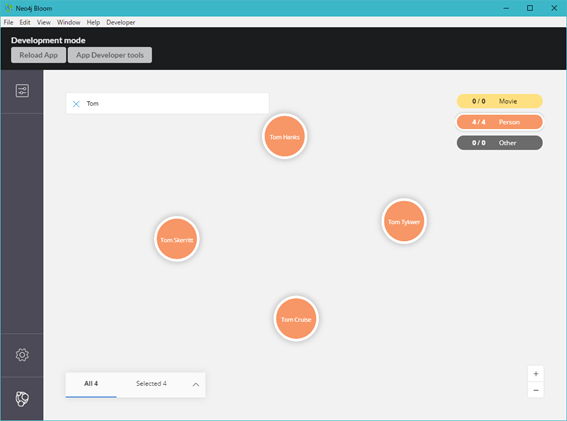Click the App Developer tools button

pyautogui.click(x=110, y=55)
